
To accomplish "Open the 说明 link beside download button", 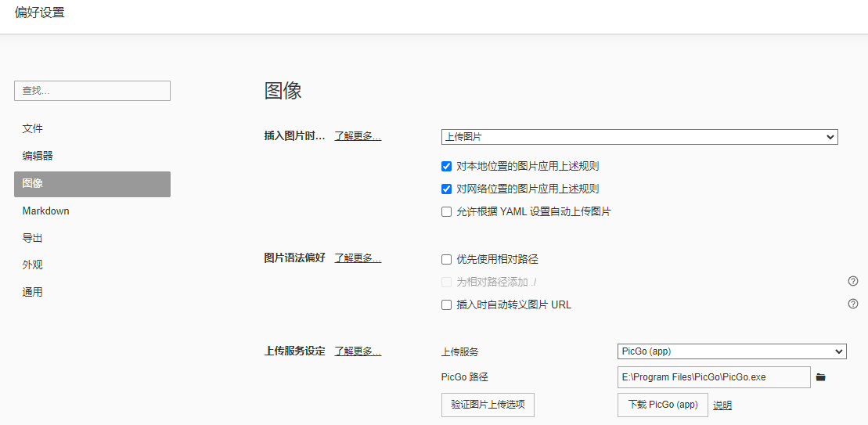I will coord(722,405).
